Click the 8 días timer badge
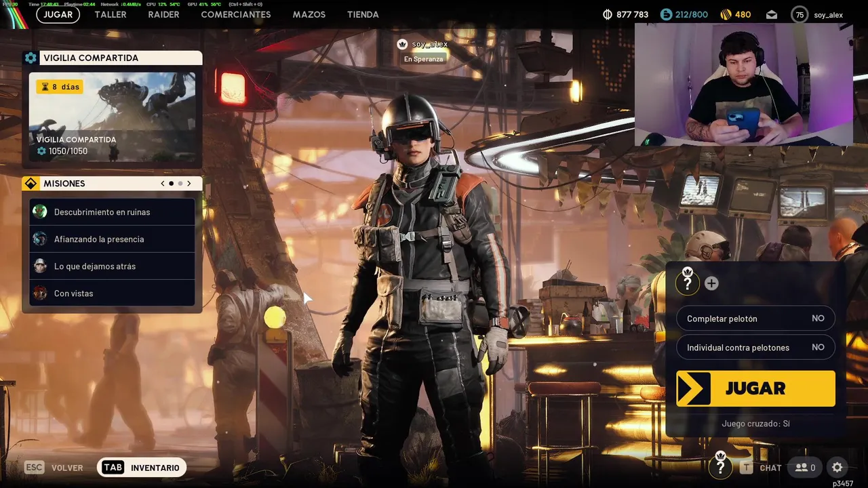 [x=60, y=87]
